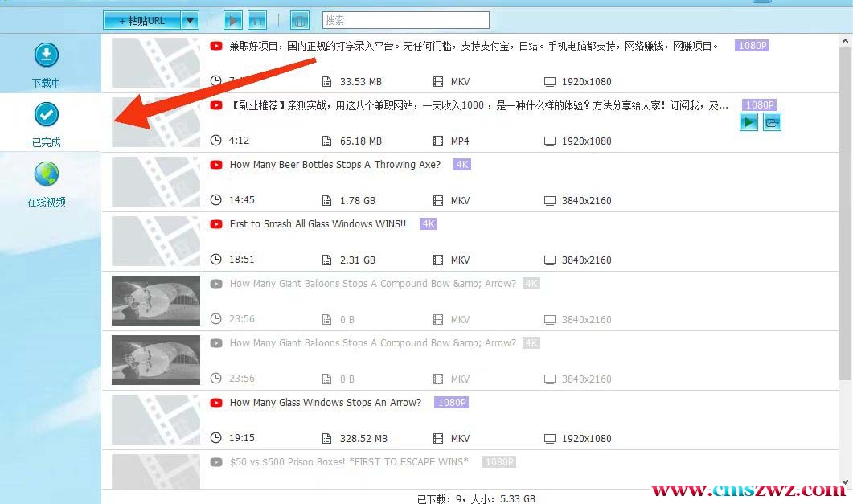The width and height of the screenshot is (853, 504).
Task: Open the 在线视频 globe icon section
Action: (47, 183)
